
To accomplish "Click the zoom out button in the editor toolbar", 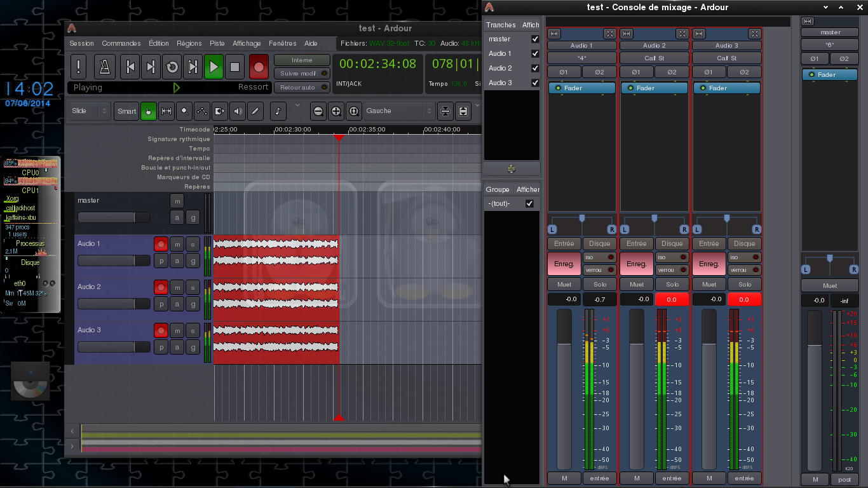I will pyautogui.click(x=318, y=111).
